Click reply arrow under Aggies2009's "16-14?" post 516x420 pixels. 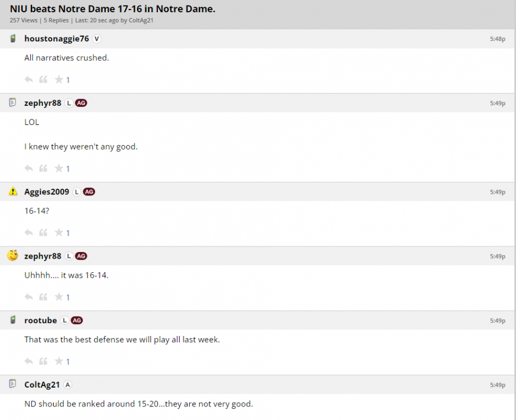[x=29, y=233]
